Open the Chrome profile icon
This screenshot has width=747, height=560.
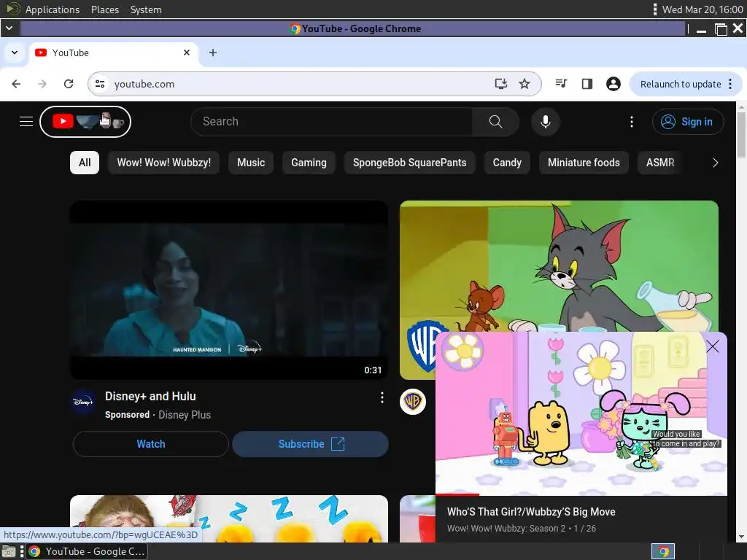tap(613, 84)
